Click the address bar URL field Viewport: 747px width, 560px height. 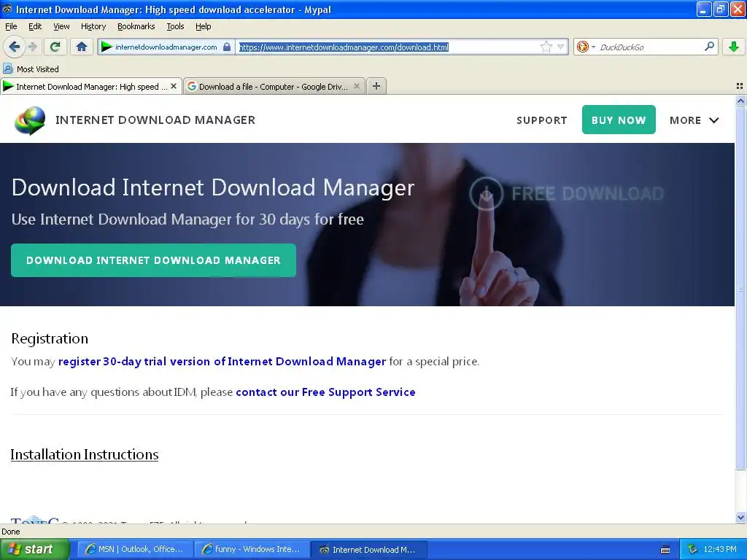(388, 47)
